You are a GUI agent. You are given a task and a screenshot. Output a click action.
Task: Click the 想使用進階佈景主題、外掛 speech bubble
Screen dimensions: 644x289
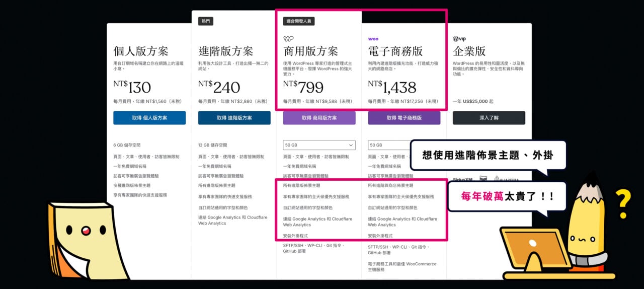point(488,155)
